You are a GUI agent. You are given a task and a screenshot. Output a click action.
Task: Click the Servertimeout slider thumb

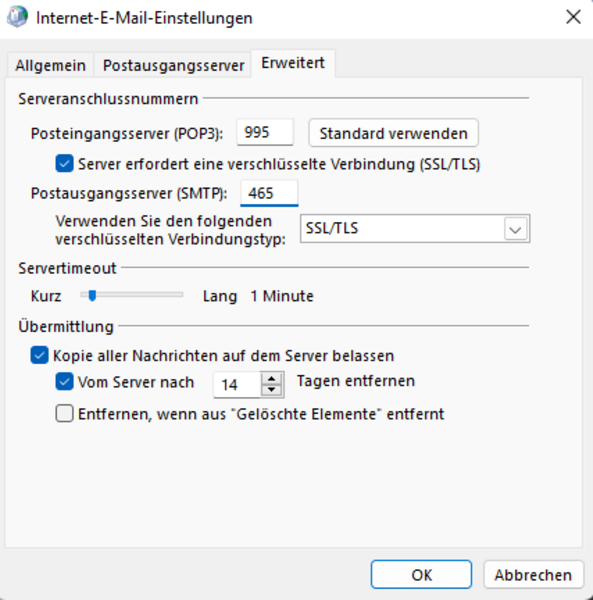(x=92, y=295)
